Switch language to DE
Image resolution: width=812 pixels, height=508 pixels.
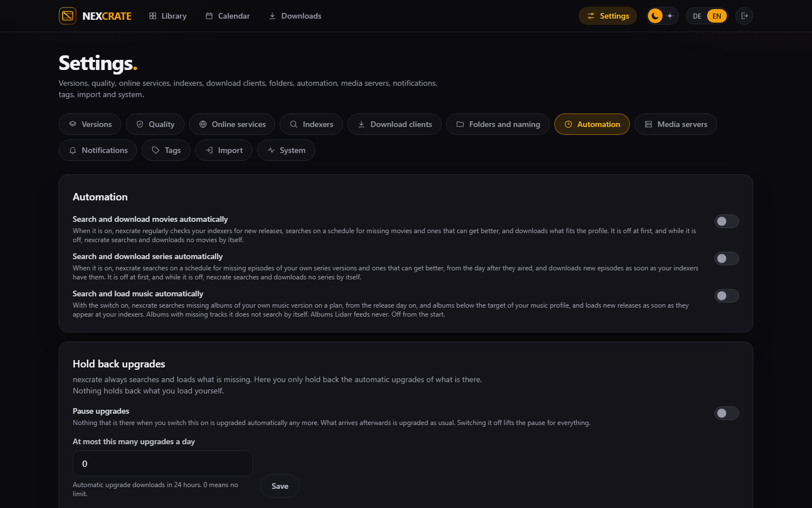pos(697,16)
